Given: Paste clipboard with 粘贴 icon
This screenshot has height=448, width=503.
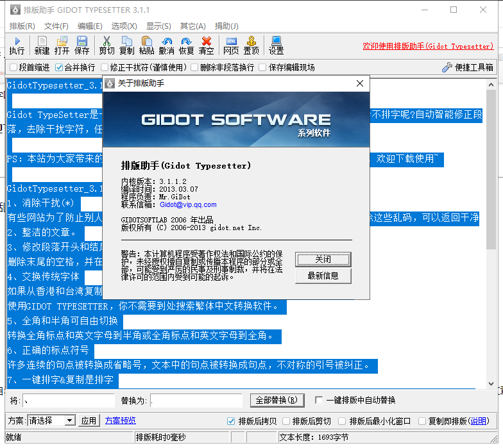Looking at the screenshot, I should tap(146, 46).
